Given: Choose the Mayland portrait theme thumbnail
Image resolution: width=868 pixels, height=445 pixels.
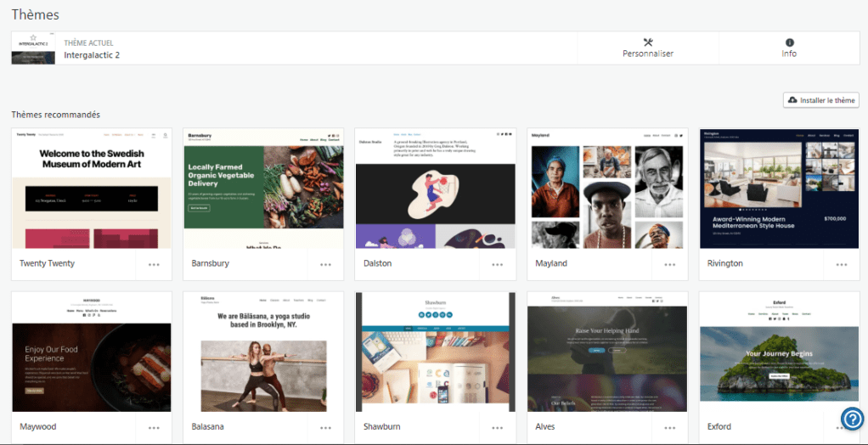Looking at the screenshot, I should pos(606,189).
